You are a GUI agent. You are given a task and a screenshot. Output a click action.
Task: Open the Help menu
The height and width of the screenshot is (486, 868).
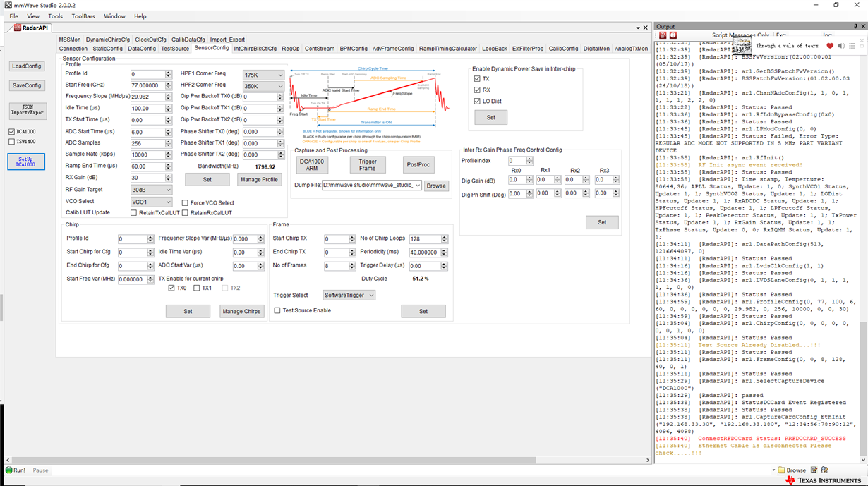[140, 16]
